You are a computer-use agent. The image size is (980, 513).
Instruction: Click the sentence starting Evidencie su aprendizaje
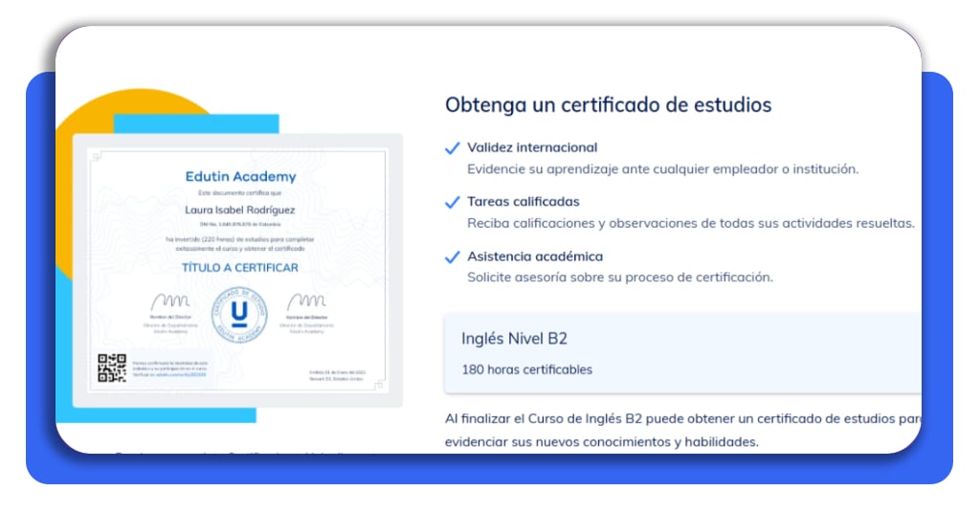tap(663, 169)
